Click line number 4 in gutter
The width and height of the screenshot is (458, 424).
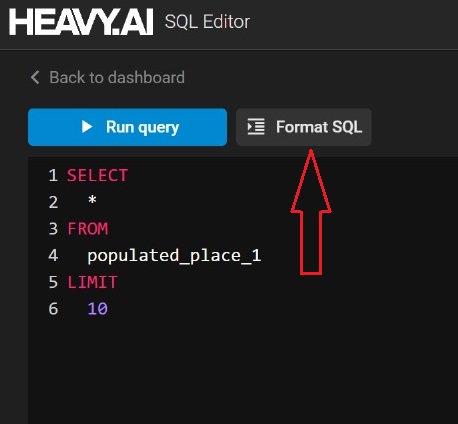point(53,256)
